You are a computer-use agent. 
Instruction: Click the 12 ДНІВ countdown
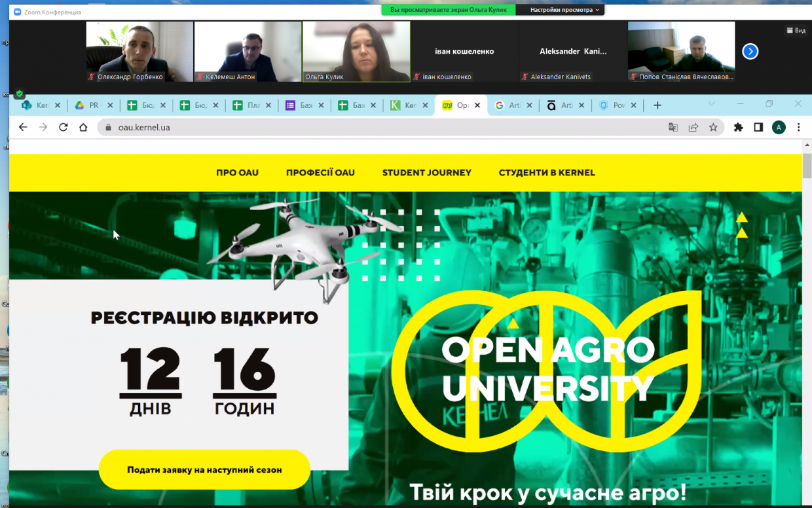click(150, 382)
